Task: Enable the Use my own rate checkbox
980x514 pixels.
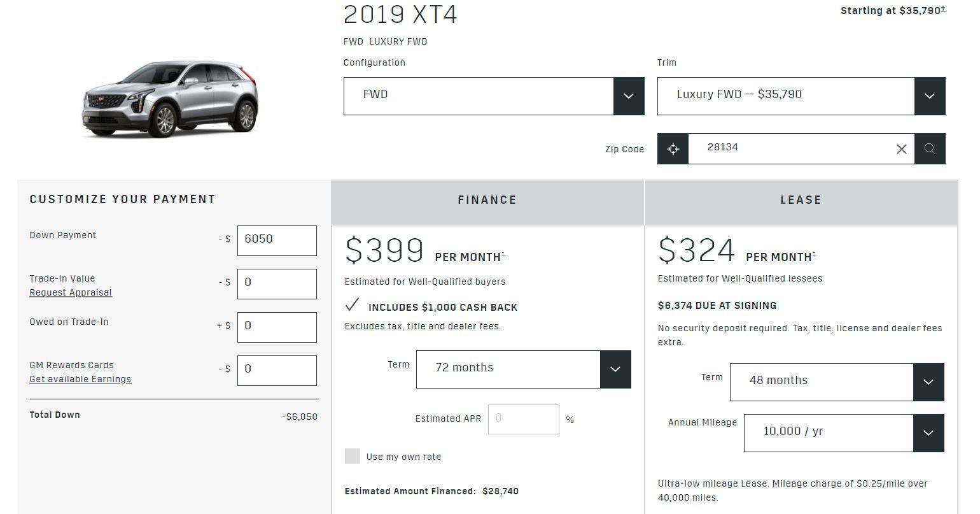Action: (x=353, y=456)
